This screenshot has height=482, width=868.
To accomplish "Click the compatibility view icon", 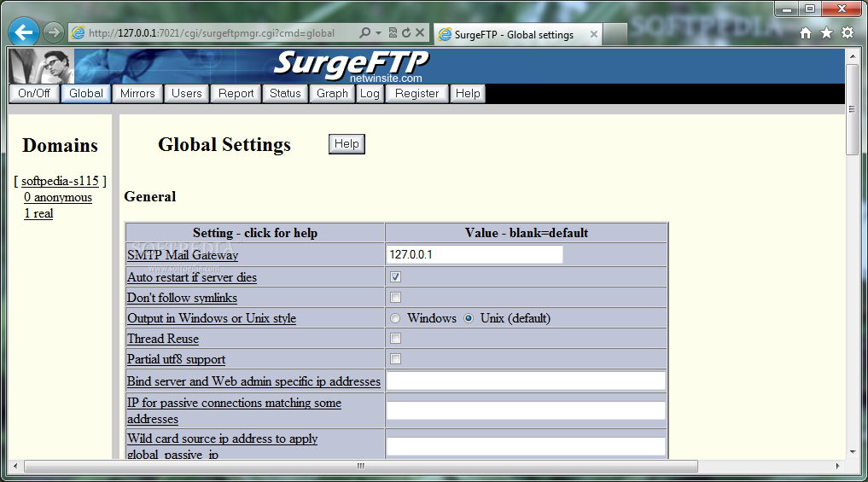I will pyautogui.click(x=393, y=32).
